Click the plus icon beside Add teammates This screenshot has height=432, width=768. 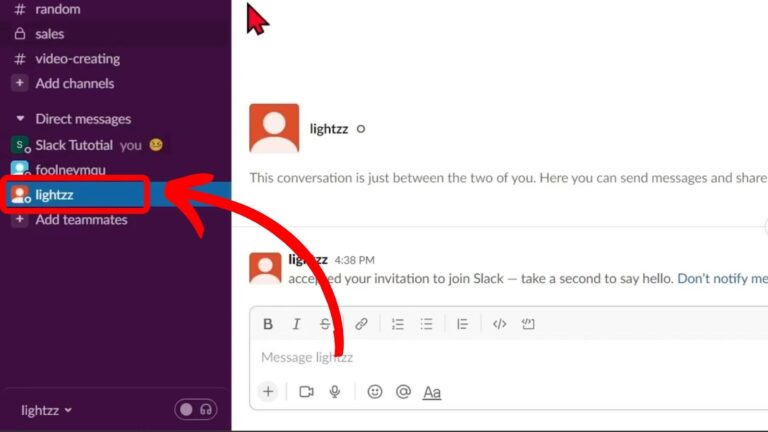click(20, 219)
